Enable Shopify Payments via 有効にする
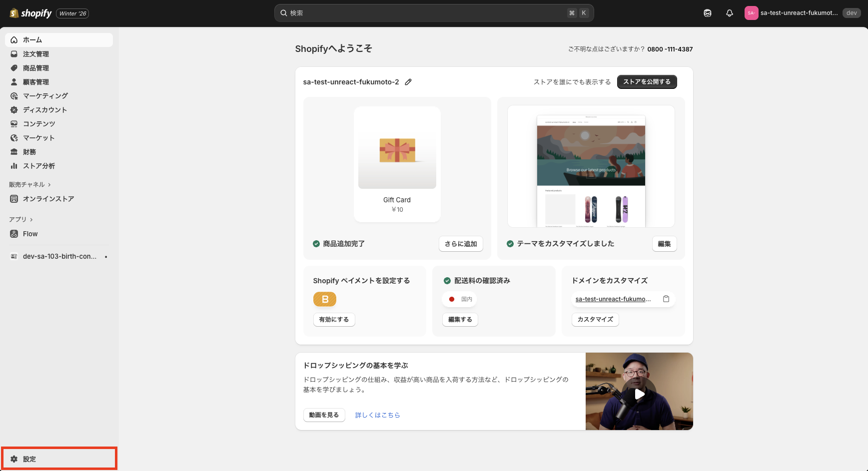Image resolution: width=868 pixels, height=471 pixels. click(334, 319)
